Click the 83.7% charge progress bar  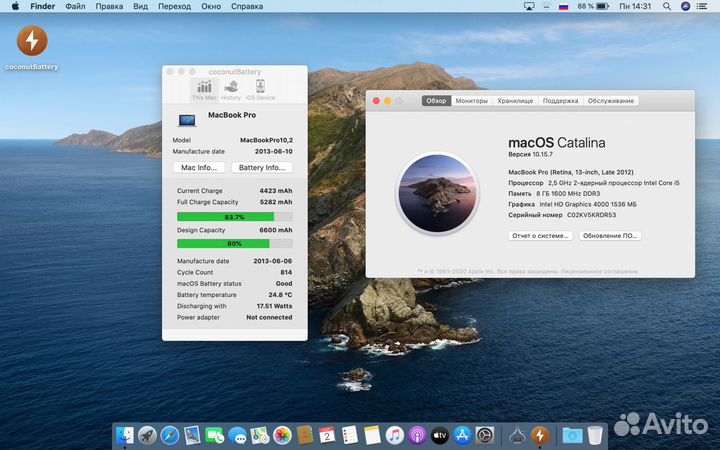tap(235, 217)
